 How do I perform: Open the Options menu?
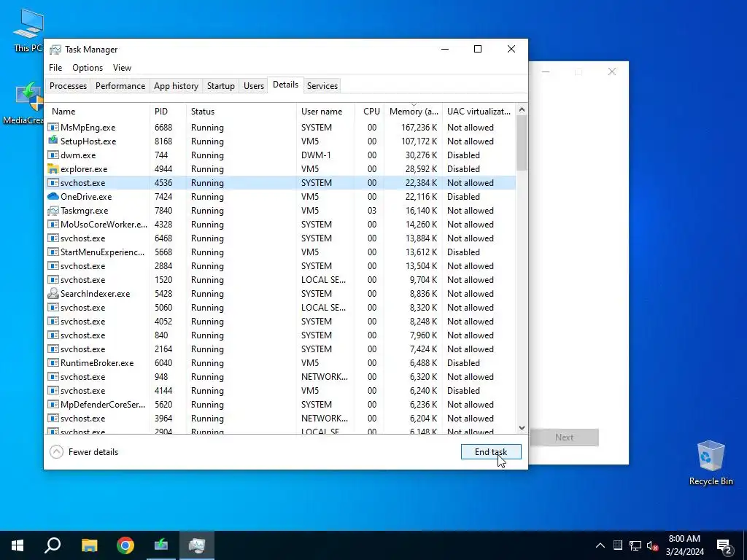tap(88, 68)
